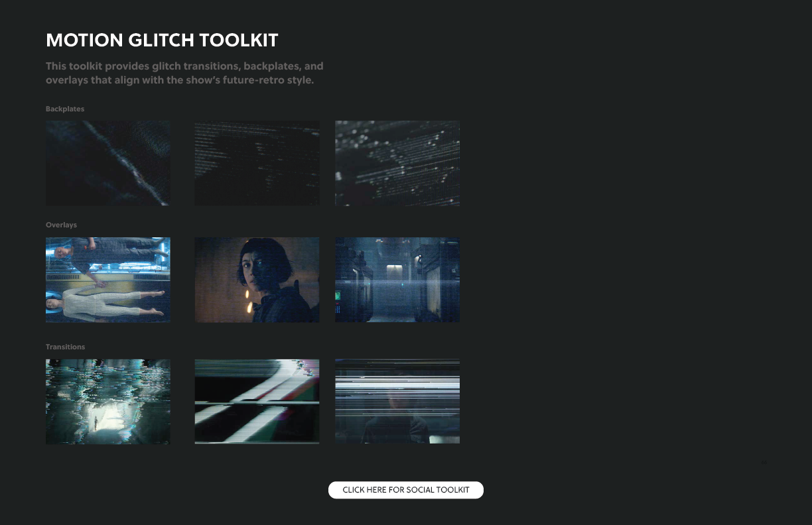Screen dimensions: 812x525
Task: Click the 'Transitions' section label
Action: (x=65, y=347)
